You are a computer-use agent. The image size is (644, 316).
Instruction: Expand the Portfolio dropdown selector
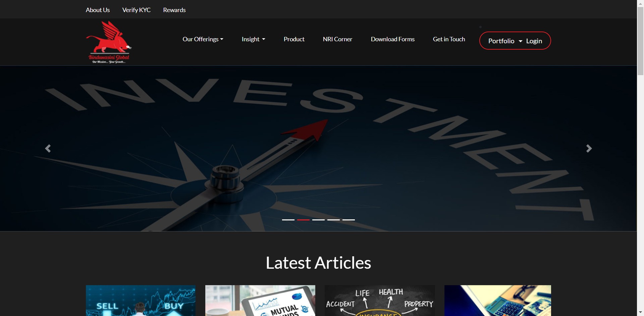coord(505,41)
